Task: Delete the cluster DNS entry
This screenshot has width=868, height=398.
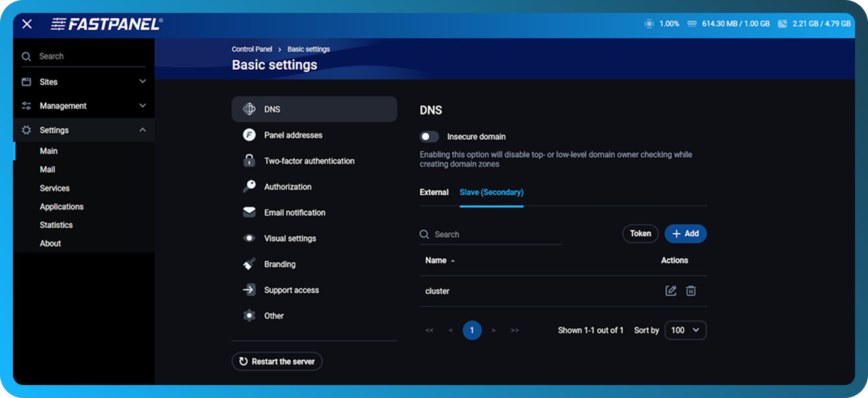Action: tap(691, 291)
